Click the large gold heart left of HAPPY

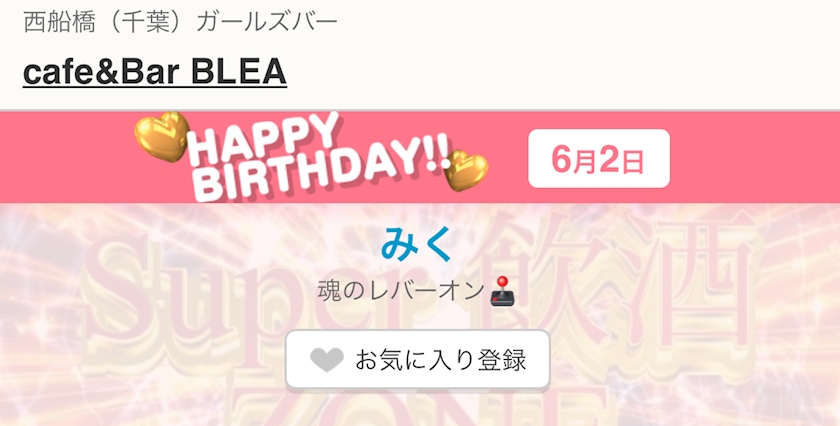(161, 136)
